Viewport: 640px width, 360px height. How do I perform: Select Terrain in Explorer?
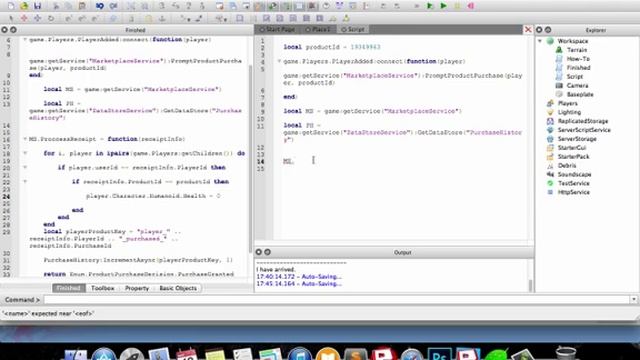tap(577, 50)
